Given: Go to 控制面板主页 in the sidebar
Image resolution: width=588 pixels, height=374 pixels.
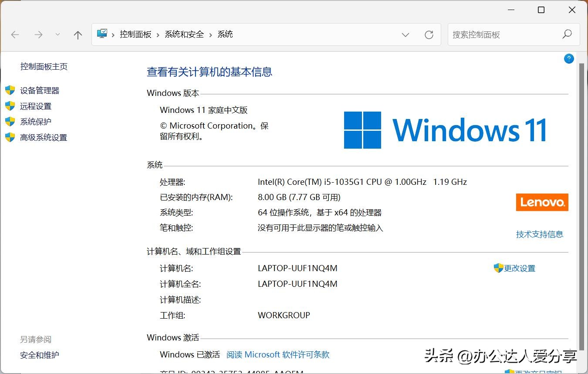Looking at the screenshot, I should coord(44,66).
